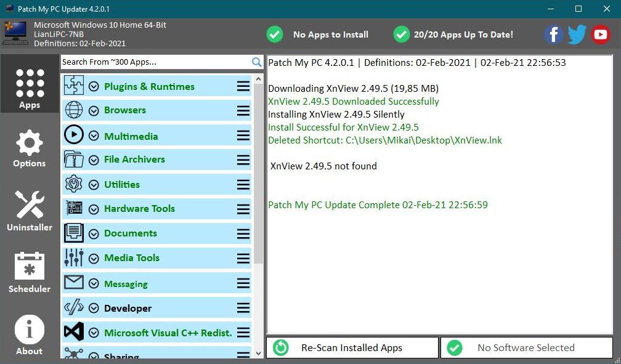Click the Messaging envelope icon
The image size is (621, 364).
(74, 283)
